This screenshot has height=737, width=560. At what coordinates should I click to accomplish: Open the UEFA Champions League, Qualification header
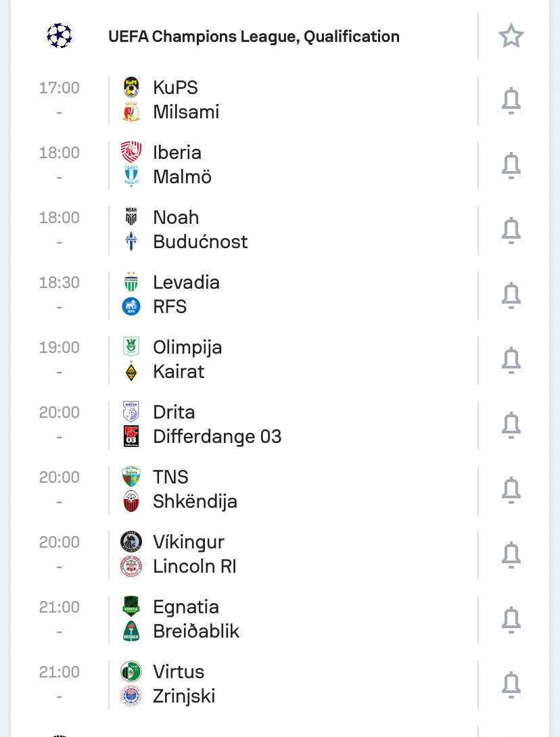[x=254, y=36]
